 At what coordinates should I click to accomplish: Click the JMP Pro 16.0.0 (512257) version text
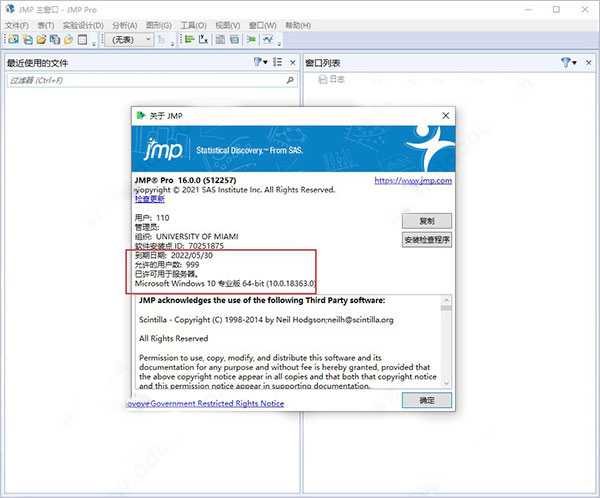pos(185,180)
